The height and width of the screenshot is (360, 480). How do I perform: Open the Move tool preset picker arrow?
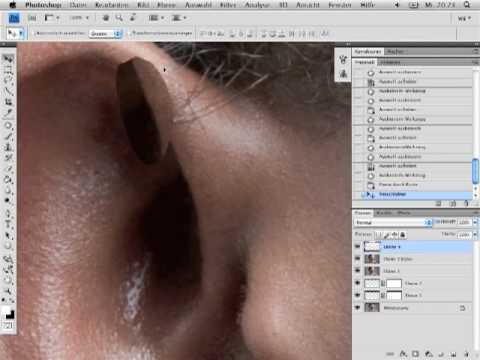(21, 33)
